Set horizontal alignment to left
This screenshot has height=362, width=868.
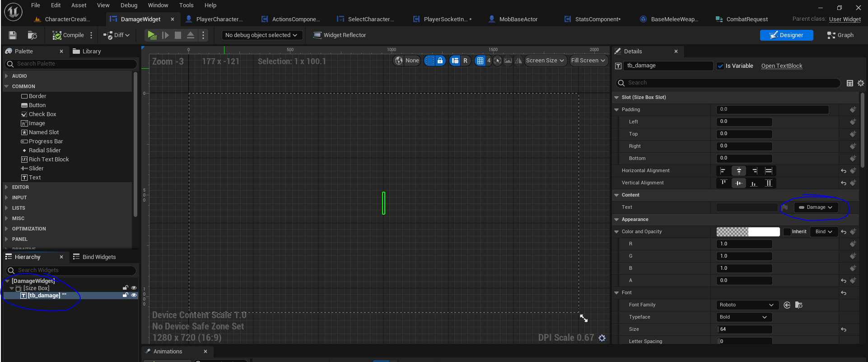tap(723, 171)
